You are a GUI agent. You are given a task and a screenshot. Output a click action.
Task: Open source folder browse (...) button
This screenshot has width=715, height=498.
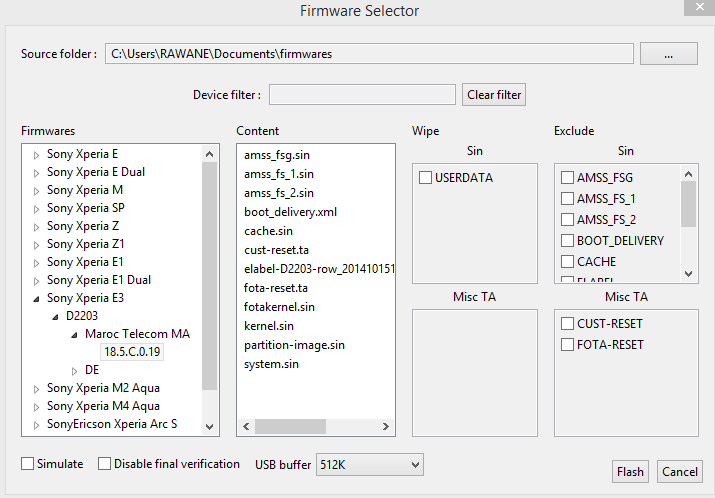pos(668,54)
